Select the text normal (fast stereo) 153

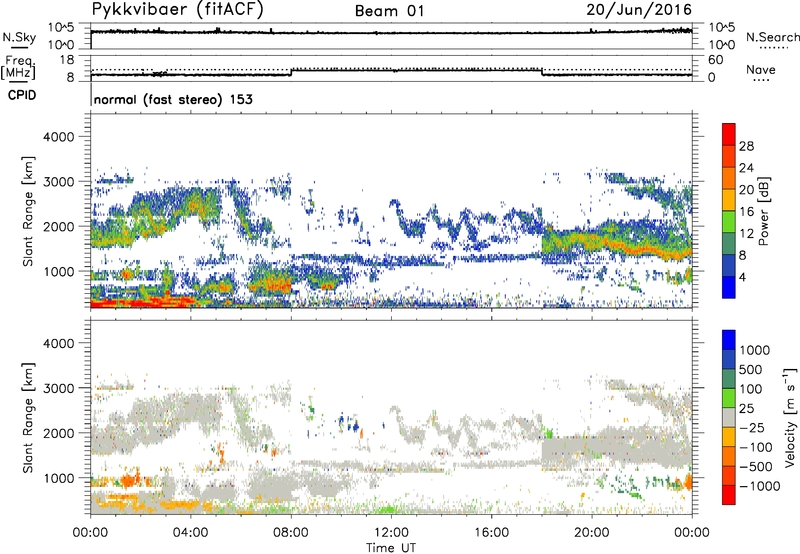pyautogui.click(x=173, y=99)
